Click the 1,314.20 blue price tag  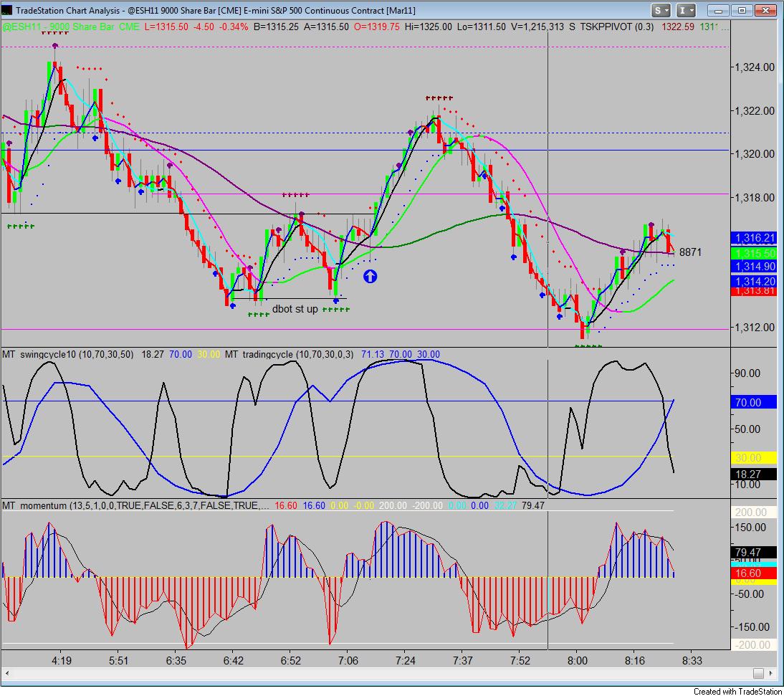pos(754,281)
